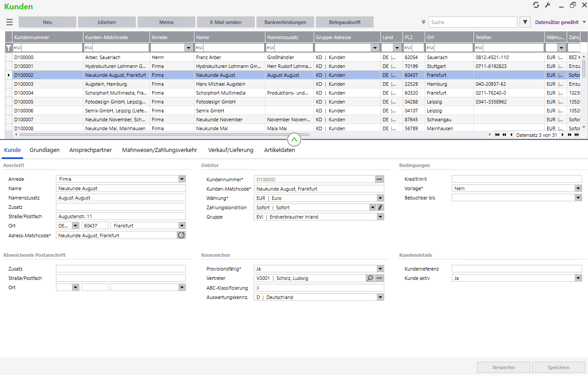Image resolution: width=588 pixels, height=375 pixels.
Task: Click the ellipsis button next to Vertreter
Action: click(x=379, y=278)
